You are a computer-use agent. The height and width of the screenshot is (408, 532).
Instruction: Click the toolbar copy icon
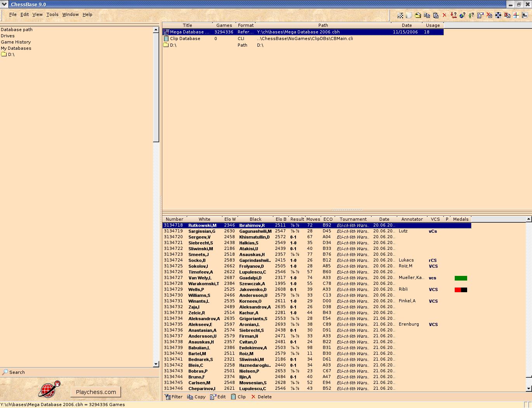click(x=427, y=15)
